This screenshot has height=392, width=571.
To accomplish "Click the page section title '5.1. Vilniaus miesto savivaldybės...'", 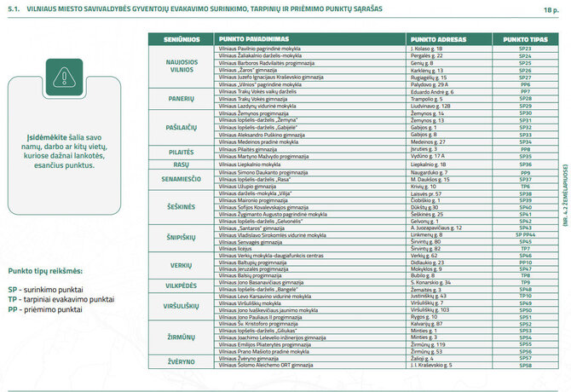I will pyautogui.click(x=195, y=9).
